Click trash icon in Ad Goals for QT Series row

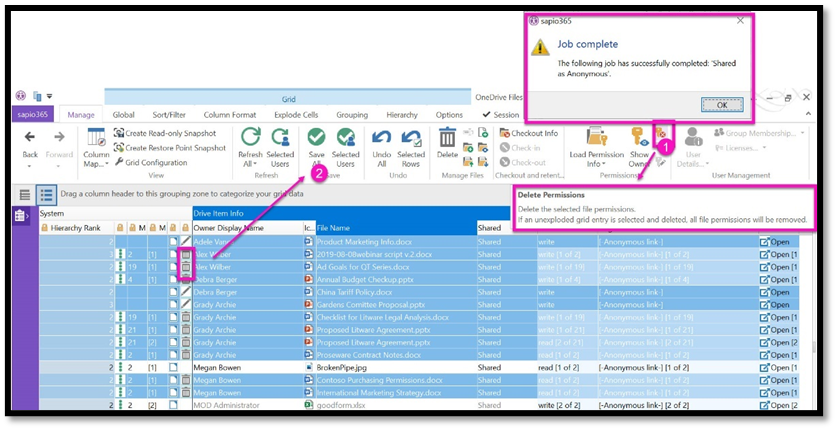(x=186, y=267)
